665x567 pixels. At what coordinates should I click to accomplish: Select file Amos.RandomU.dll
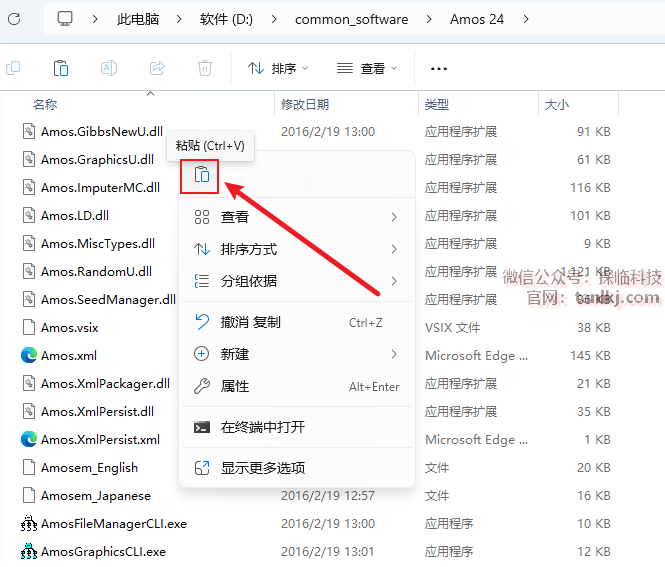(x=96, y=271)
